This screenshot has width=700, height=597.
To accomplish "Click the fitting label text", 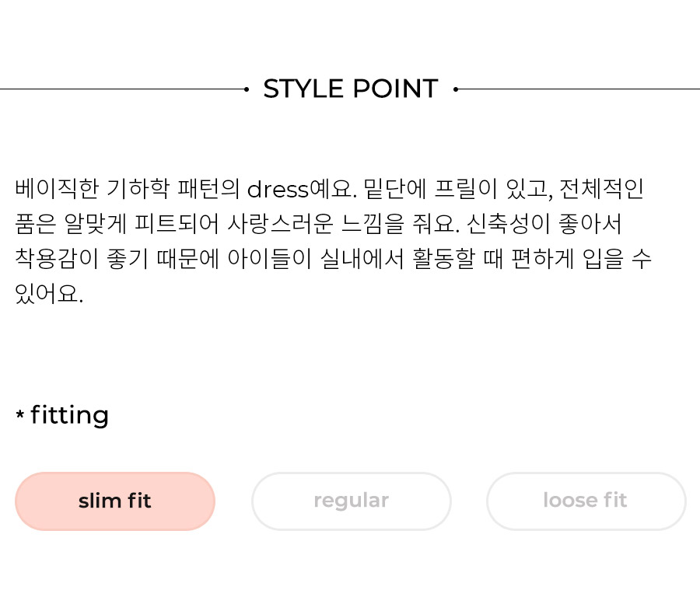I will (x=69, y=415).
